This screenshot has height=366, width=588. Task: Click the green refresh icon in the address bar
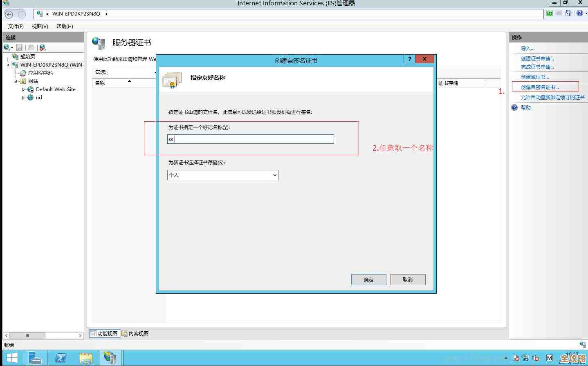[549, 13]
